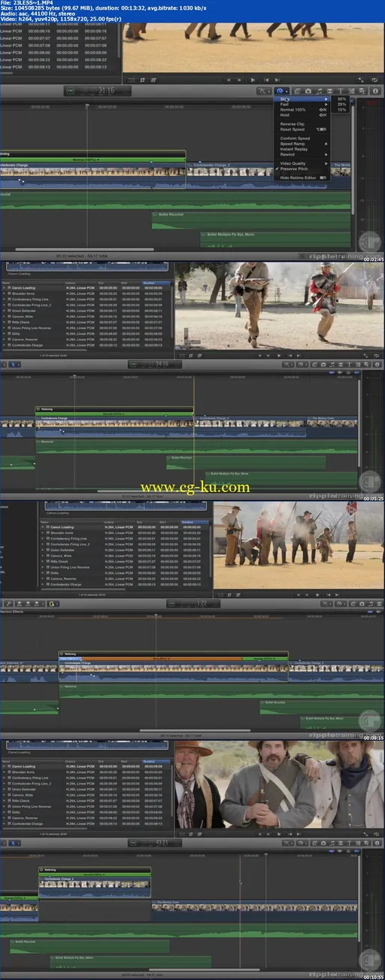Choose Reverse Clip from retime menu
385x980 pixels.
coord(304,124)
